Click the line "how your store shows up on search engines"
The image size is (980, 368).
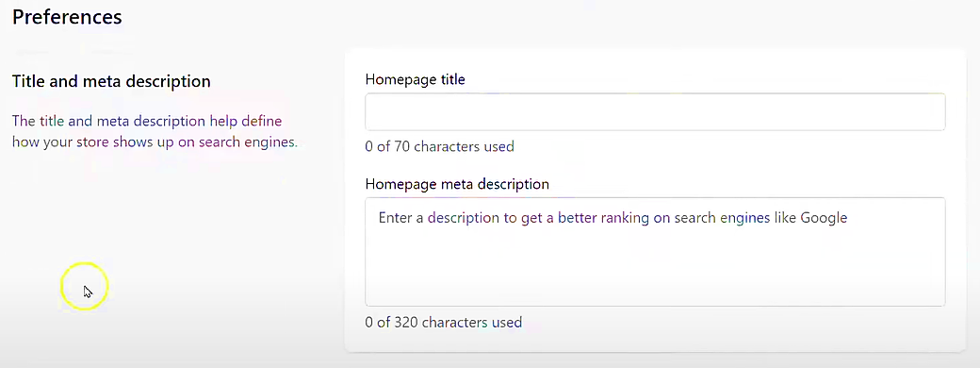(x=155, y=142)
